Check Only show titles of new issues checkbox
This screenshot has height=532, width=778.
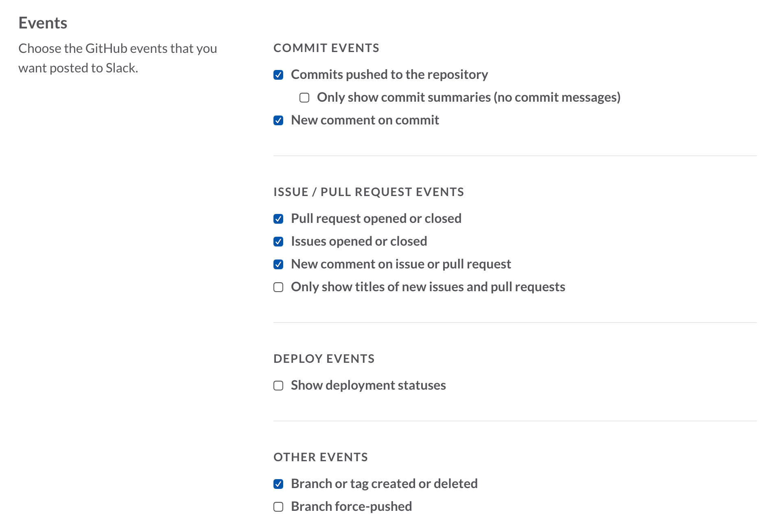278,287
